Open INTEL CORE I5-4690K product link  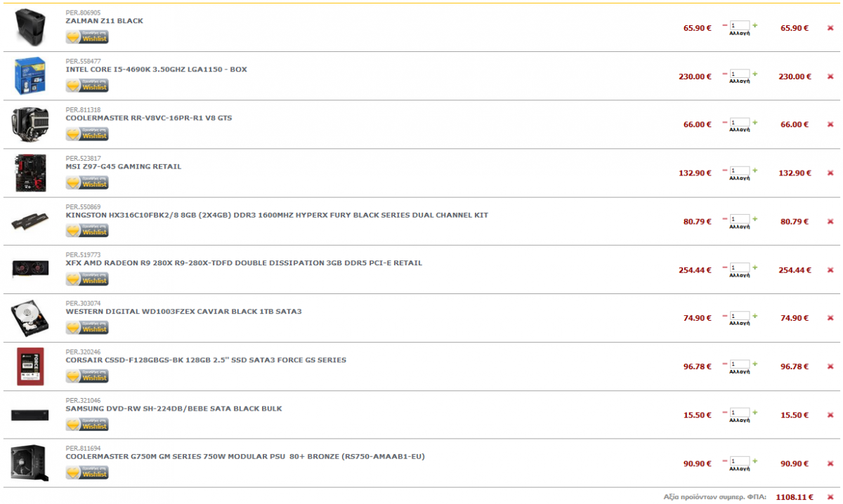tap(156, 69)
